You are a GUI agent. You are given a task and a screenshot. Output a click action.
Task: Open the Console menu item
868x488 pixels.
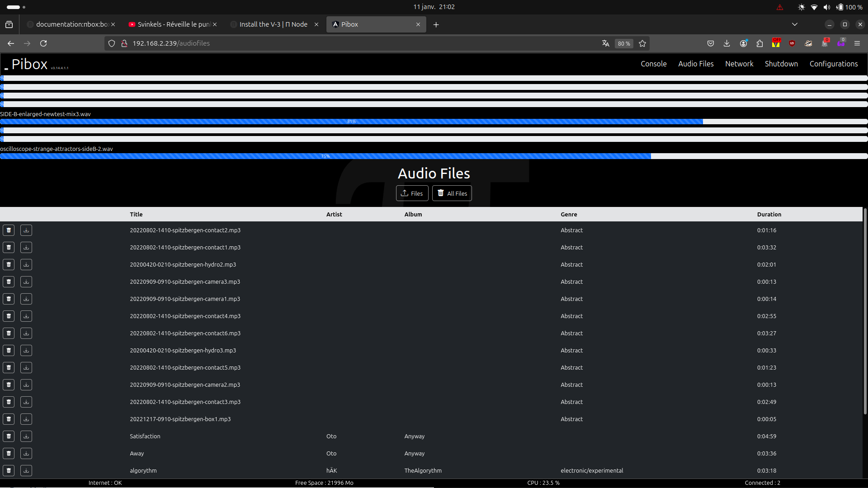pos(653,64)
